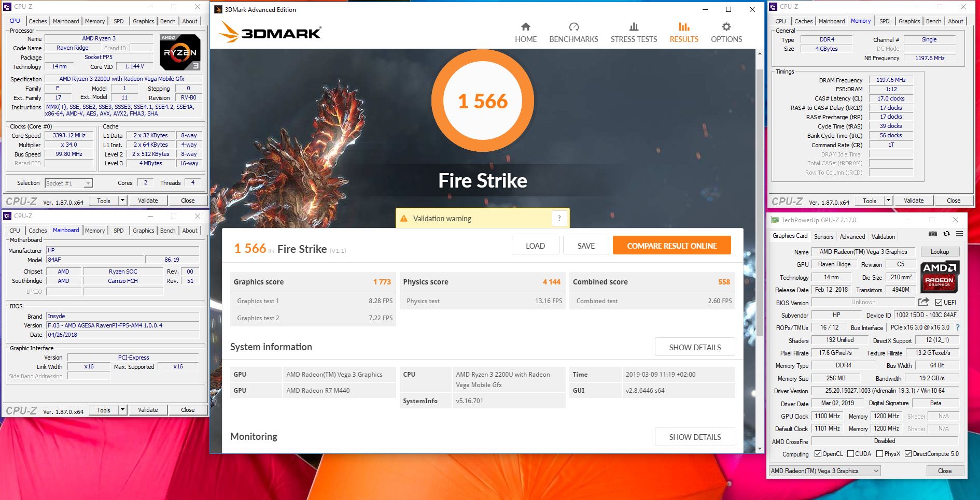Open Tools dropdown arrow in CPU window
The width and height of the screenshot is (980, 500).
coord(123,201)
